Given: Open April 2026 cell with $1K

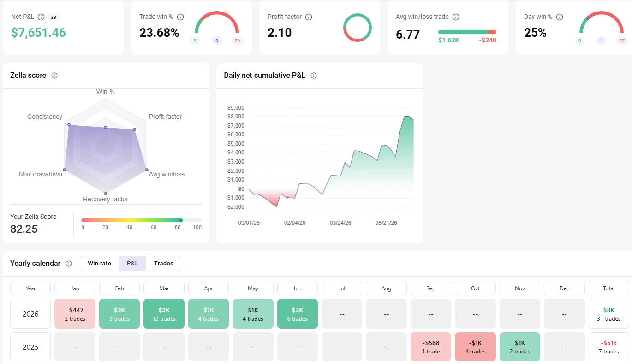Looking at the screenshot, I should (x=209, y=314).
